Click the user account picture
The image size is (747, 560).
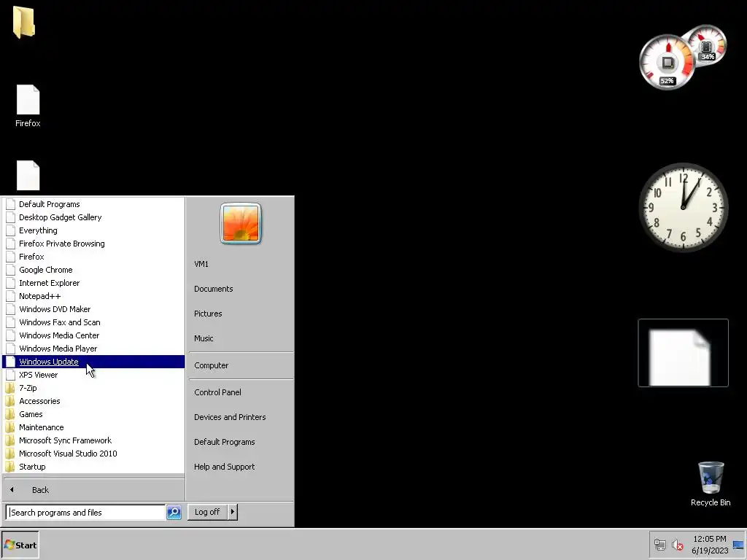pyautogui.click(x=241, y=223)
